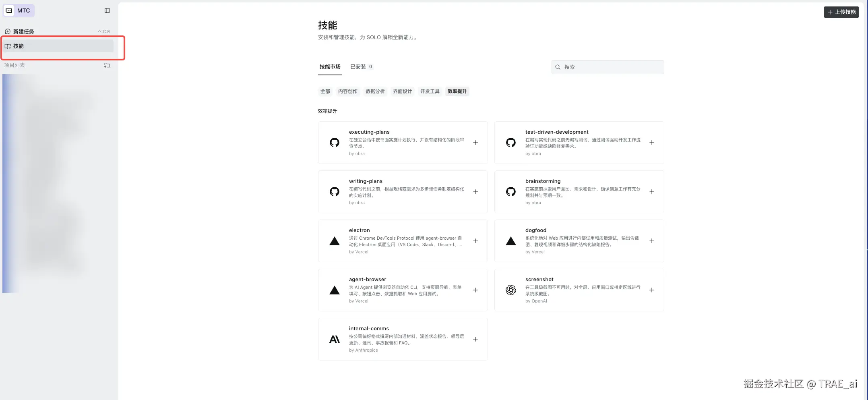The height and width of the screenshot is (400, 868).
Task: Upload a skill with 上传技能
Action: pyautogui.click(x=841, y=12)
